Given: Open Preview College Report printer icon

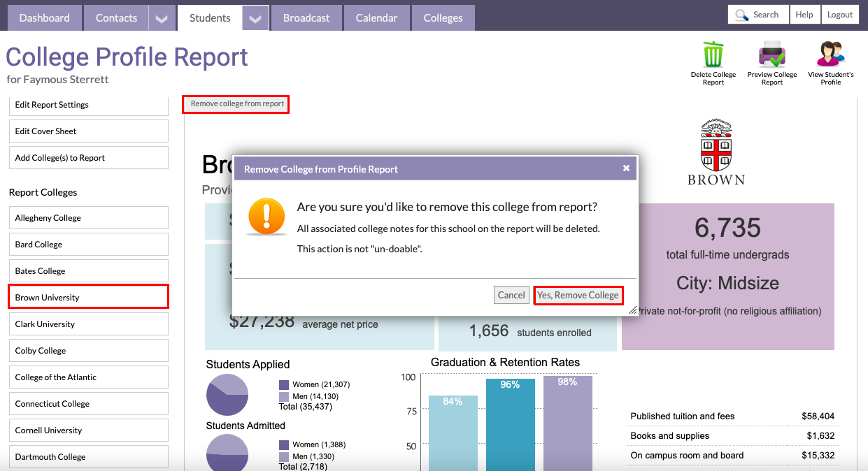Looking at the screenshot, I should [772, 55].
